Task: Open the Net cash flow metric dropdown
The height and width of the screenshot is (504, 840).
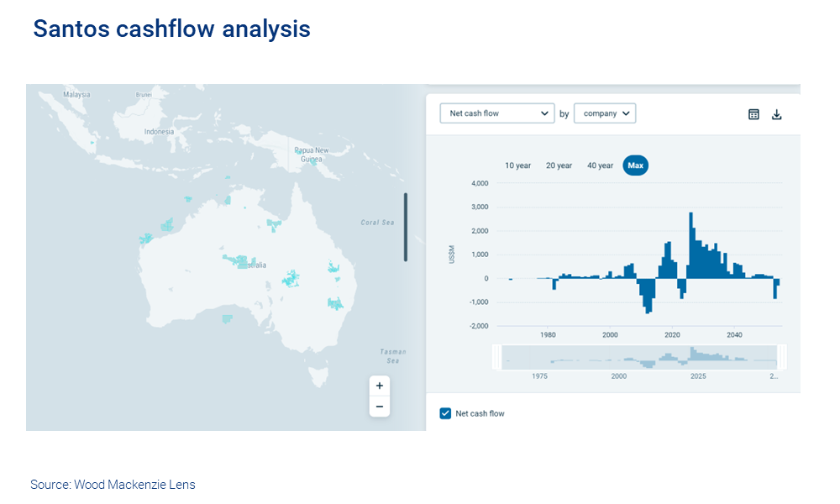Action: coord(496,113)
